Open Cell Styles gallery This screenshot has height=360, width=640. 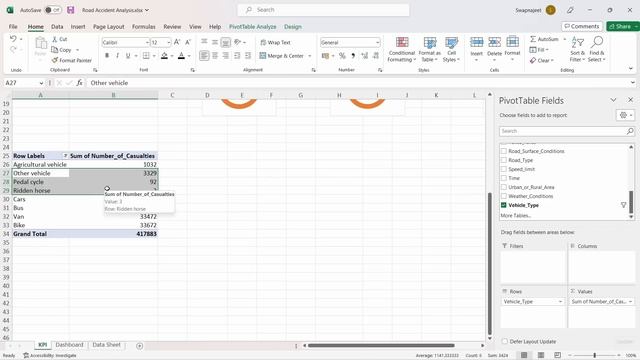pos(451,49)
